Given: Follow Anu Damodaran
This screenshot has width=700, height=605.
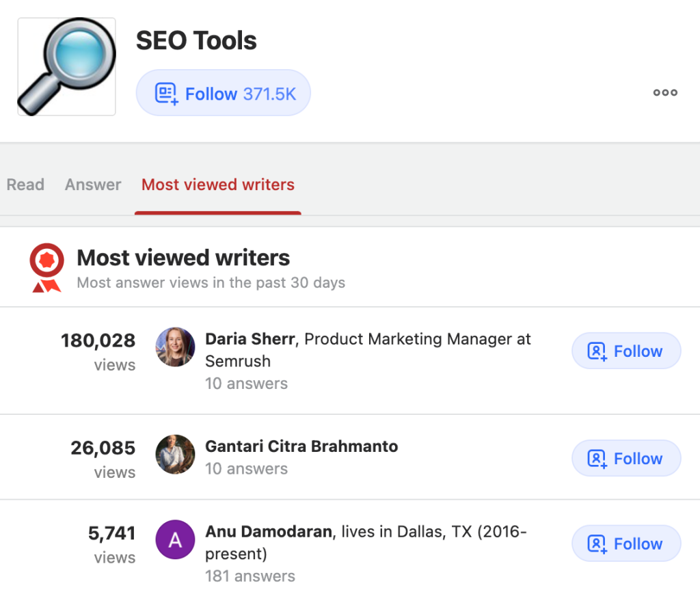Looking at the screenshot, I should click(626, 543).
